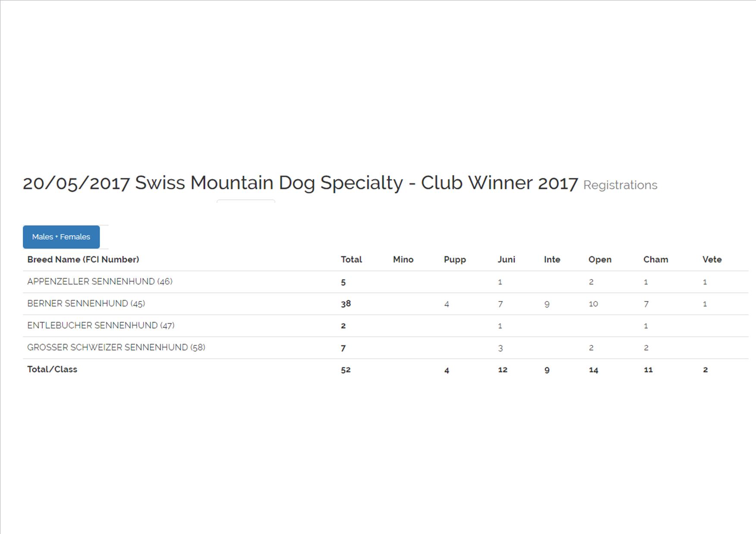Image resolution: width=756 pixels, height=534 pixels.
Task: Click the Berner Sennenhund Open class count 10
Action: click(593, 304)
